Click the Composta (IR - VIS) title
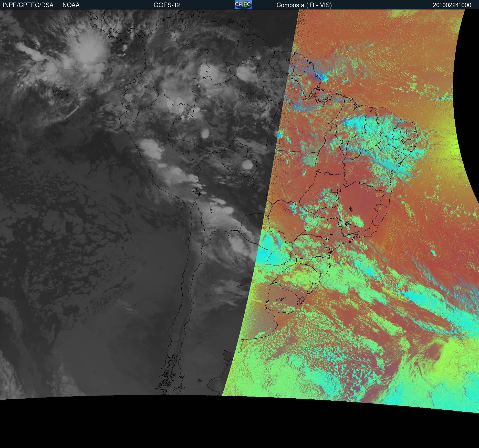Image resolution: width=479 pixels, height=448 pixels. pos(304,5)
